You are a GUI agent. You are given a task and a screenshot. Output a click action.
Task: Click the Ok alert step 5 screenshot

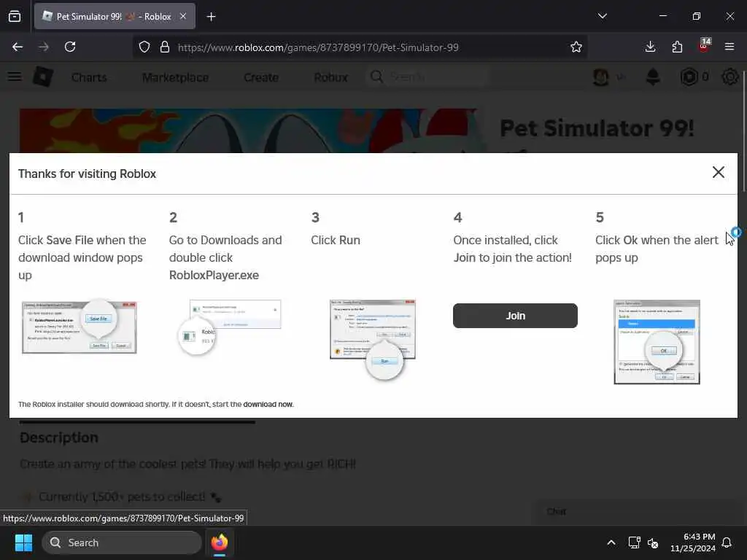(657, 342)
